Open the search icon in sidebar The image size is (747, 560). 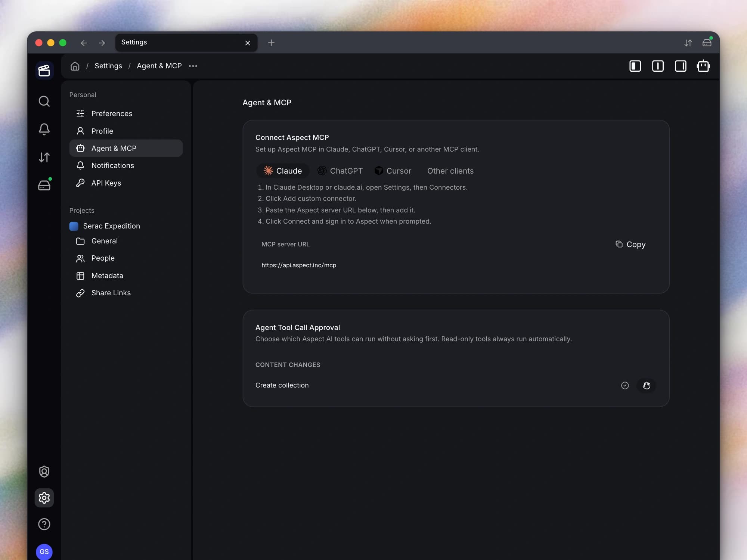44,101
